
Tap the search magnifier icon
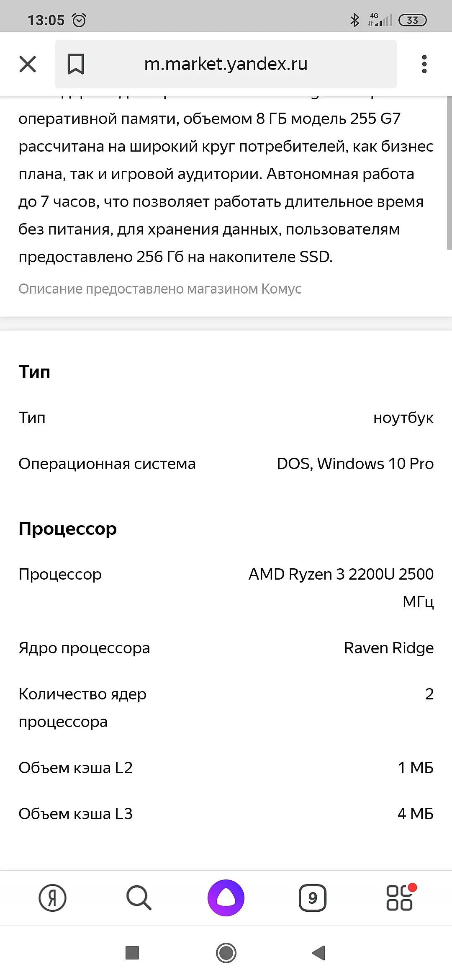pyautogui.click(x=139, y=898)
